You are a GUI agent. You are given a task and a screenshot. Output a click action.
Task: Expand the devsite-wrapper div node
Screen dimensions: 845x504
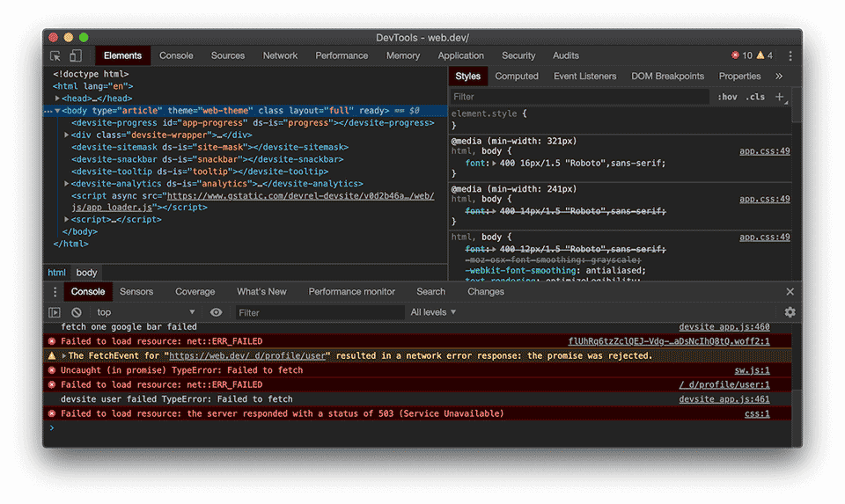(67, 135)
